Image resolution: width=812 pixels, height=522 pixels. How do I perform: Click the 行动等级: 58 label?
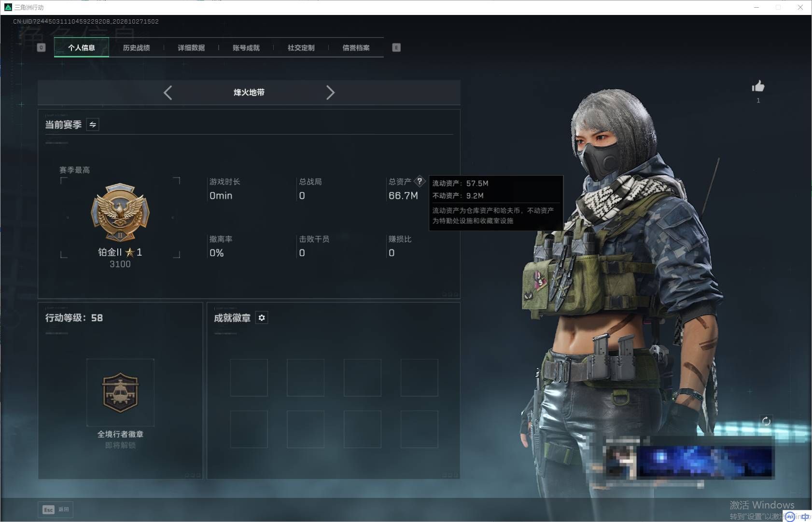click(x=74, y=318)
